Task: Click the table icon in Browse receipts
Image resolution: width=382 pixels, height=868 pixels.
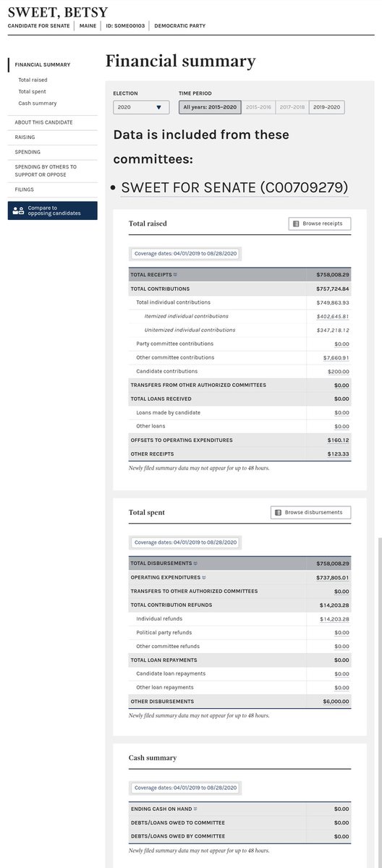Action: 295,224
